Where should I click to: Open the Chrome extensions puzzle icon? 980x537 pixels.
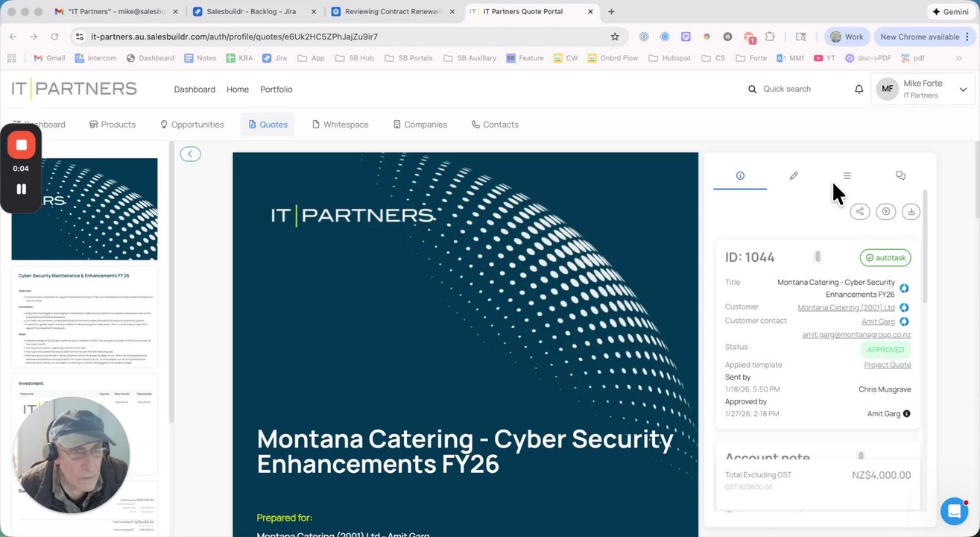coord(770,37)
